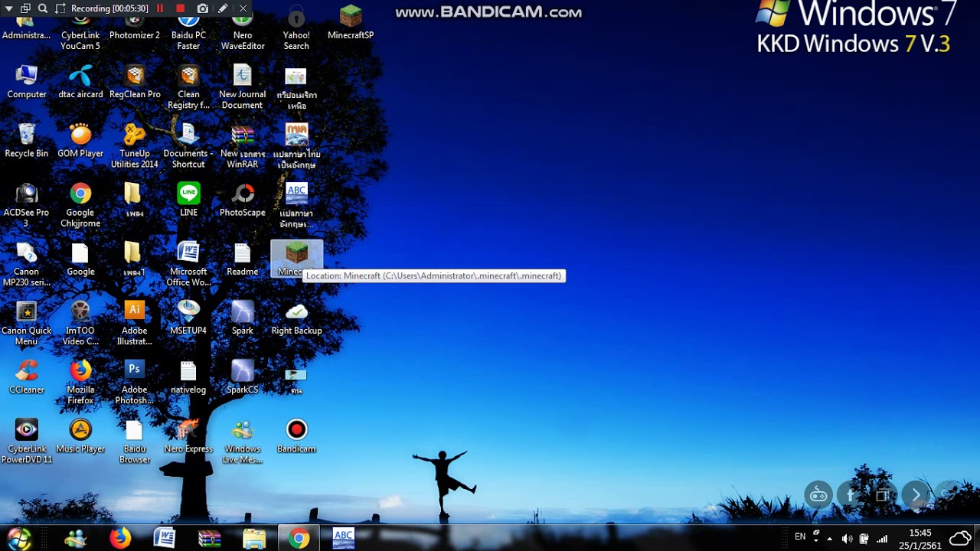Launch RegClean Pro shortcut

click(135, 83)
